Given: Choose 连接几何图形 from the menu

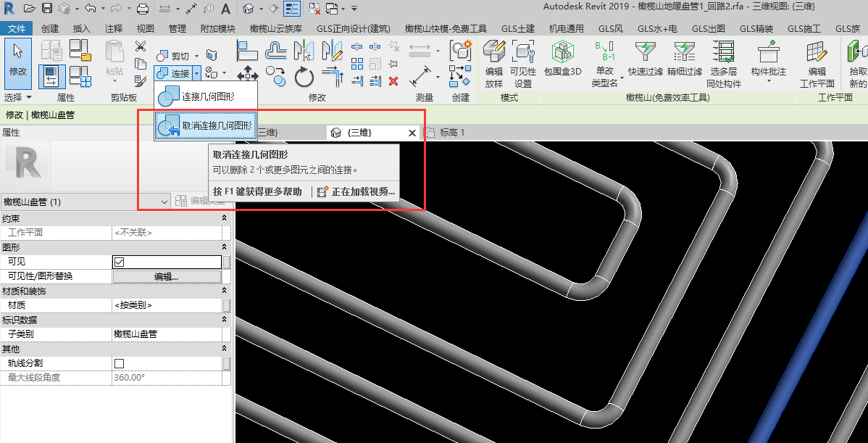Looking at the screenshot, I should [206, 97].
